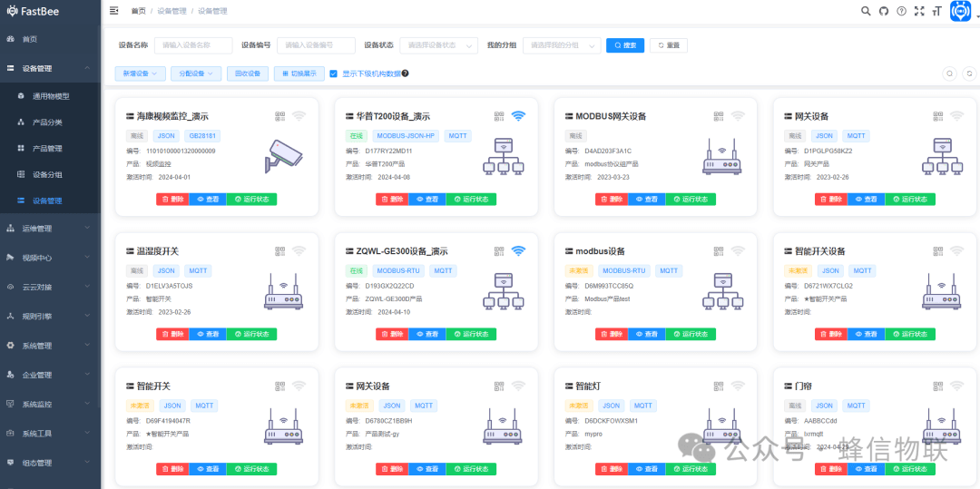
Task: Expand the 系统监控 sidebar menu
Action: tap(50, 404)
